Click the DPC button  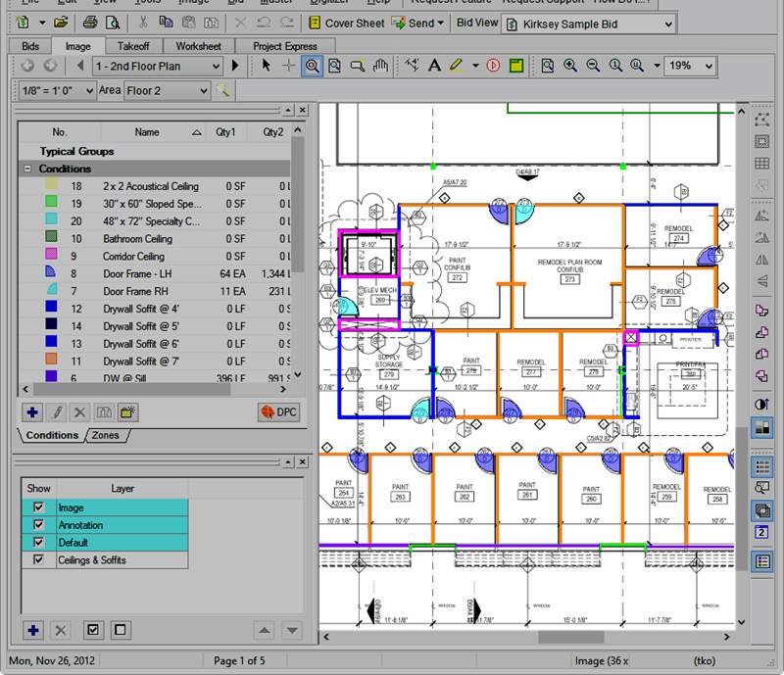coord(279,412)
